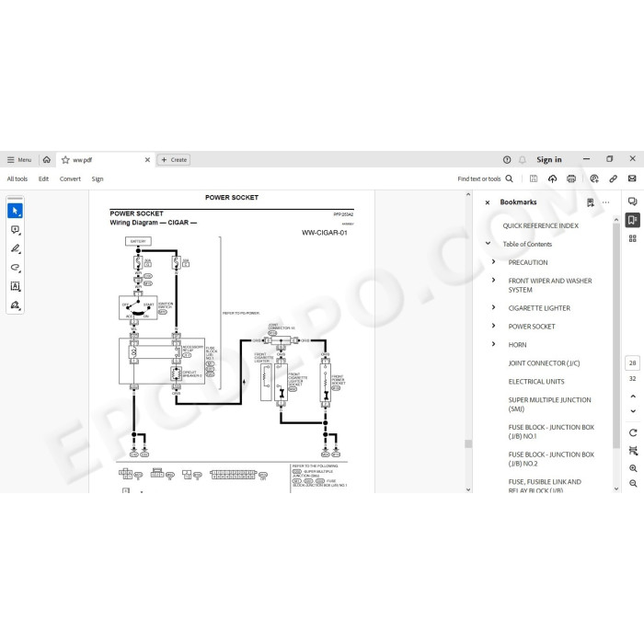644x644 pixels.
Task: Open QUICK REFERENCE INDEX bookmark
Action: click(541, 226)
